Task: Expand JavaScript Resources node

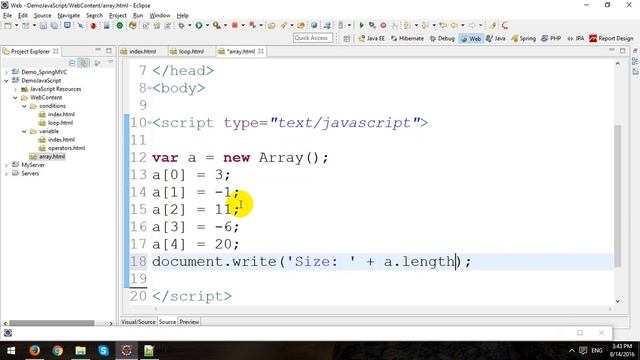Action: 15,89
